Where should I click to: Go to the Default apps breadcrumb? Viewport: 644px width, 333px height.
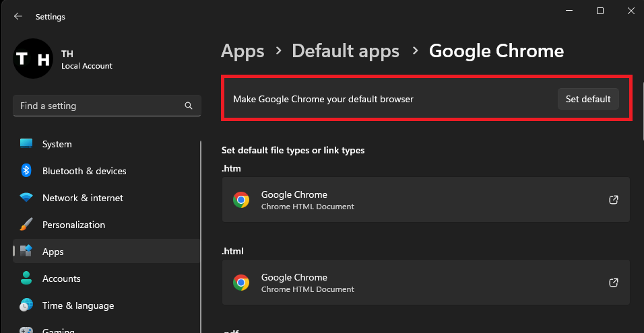pos(346,51)
